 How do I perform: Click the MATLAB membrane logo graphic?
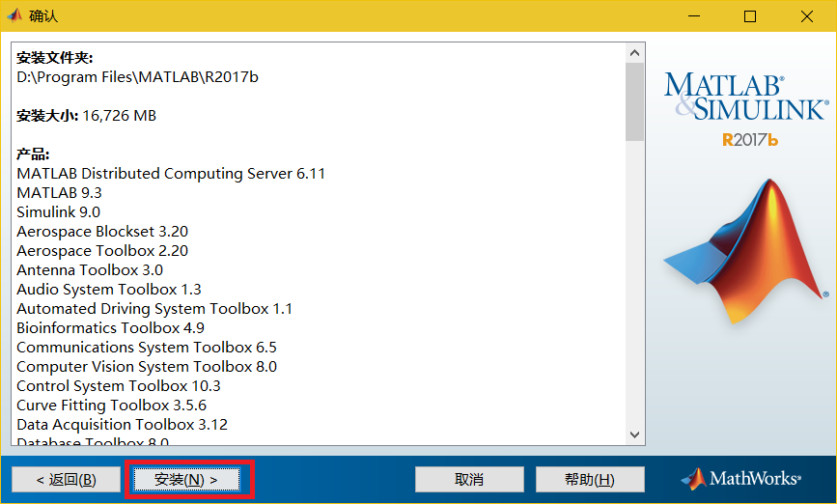(x=745, y=249)
